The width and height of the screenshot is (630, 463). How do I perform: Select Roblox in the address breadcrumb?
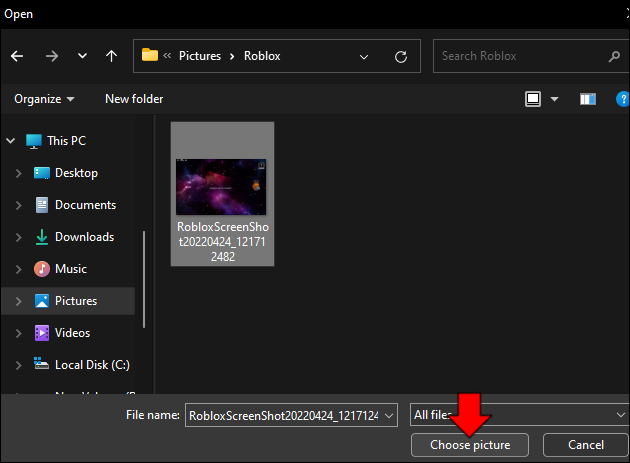(262, 56)
